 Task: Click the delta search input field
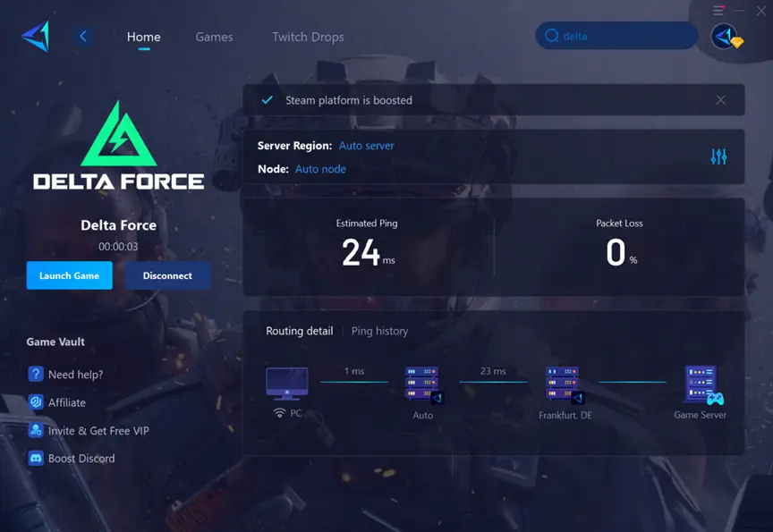tap(617, 35)
